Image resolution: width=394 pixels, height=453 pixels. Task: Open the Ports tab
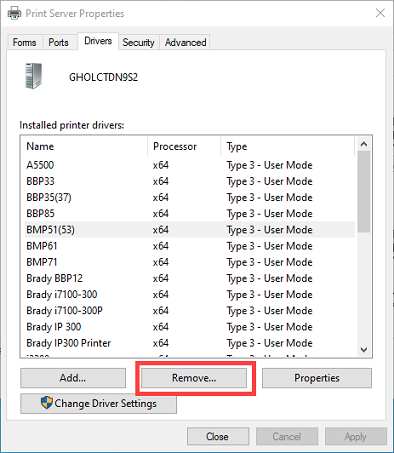(x=58, y=42)
